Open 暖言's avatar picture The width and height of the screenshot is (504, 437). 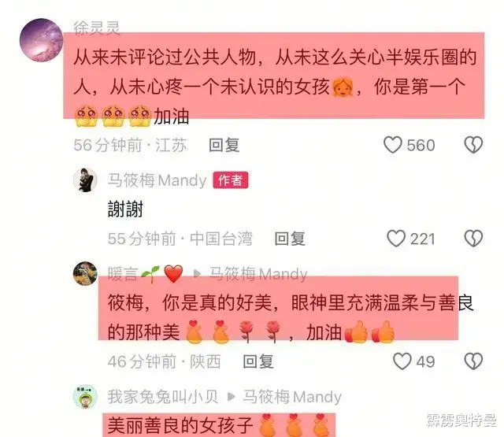point(85,273)
